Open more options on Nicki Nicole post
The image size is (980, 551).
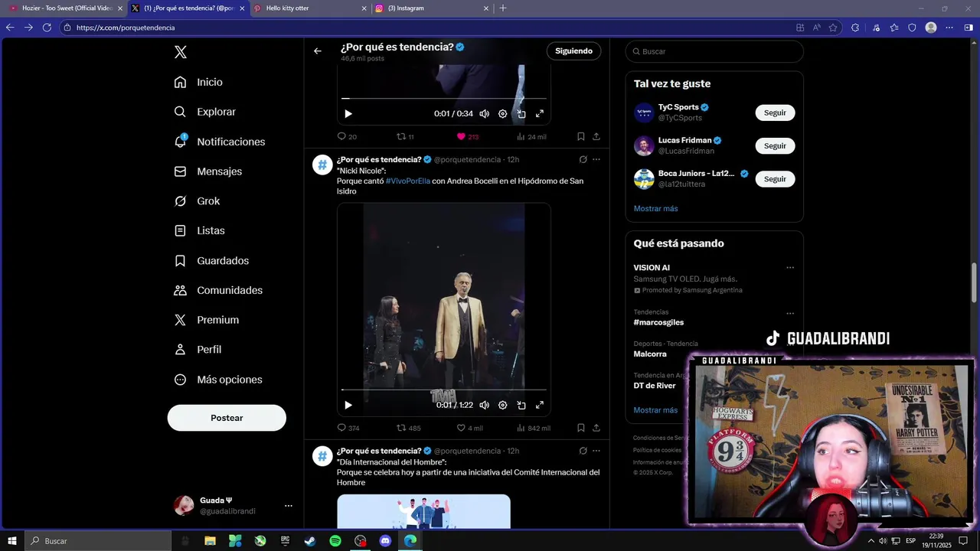(x=596, y=159)
